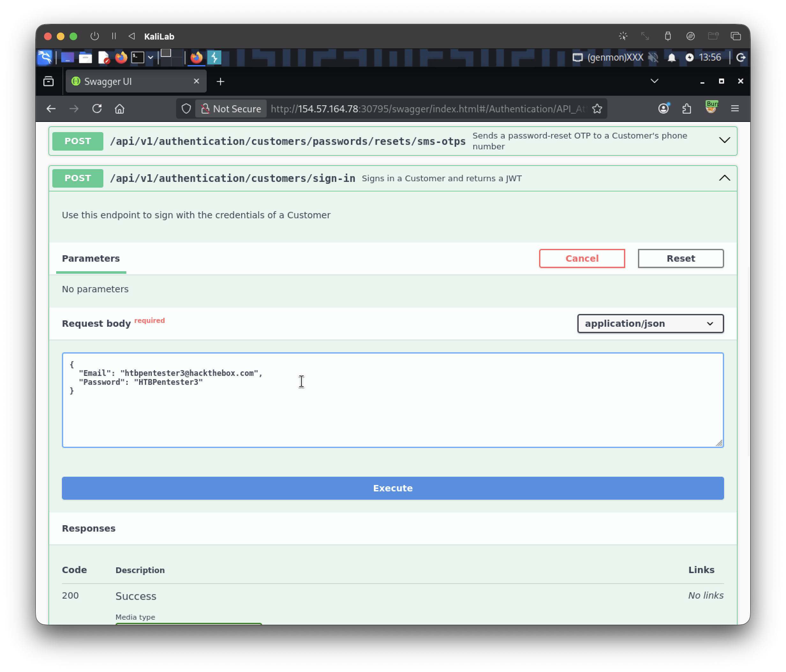Viewport: 786px width, 672px height.
Task: Click the 200 response code
Action: pyautogui.click(x=70, y=595)
